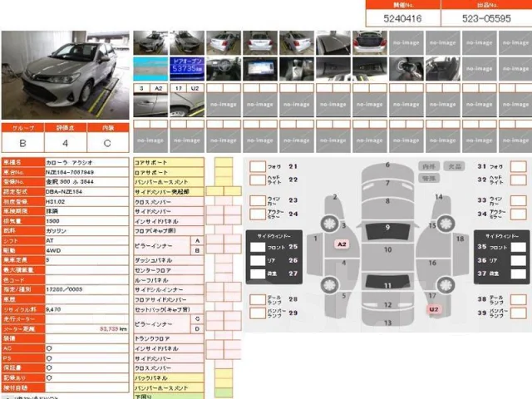Click the ロアサポート frame row
532x399 pixels.
[x=169, y=172]
